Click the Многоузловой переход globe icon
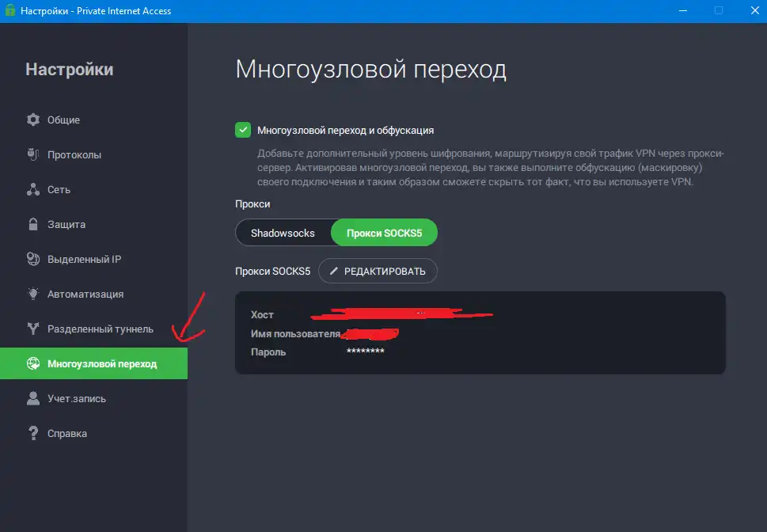This screenshot has height=532, width=767. point(32,363)
